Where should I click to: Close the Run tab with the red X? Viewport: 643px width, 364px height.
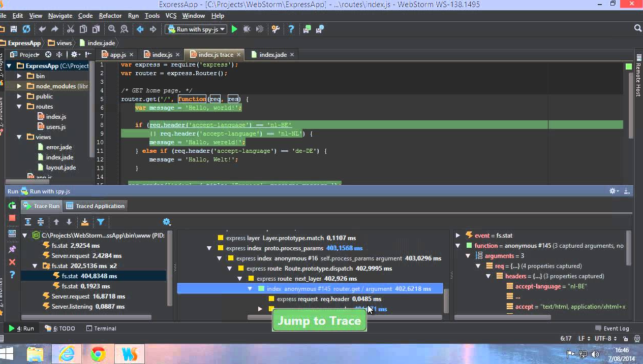point(12,262)
